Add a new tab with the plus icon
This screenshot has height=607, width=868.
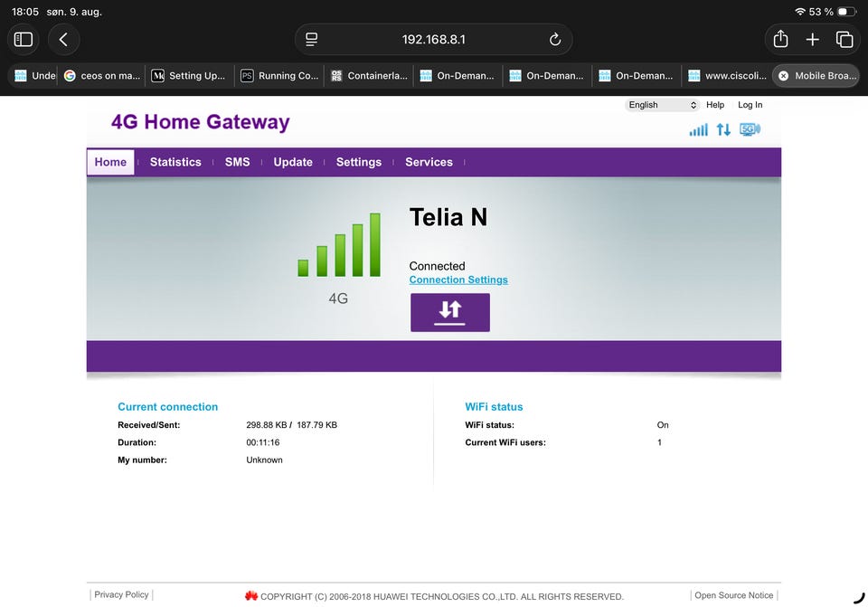[812, 39]
